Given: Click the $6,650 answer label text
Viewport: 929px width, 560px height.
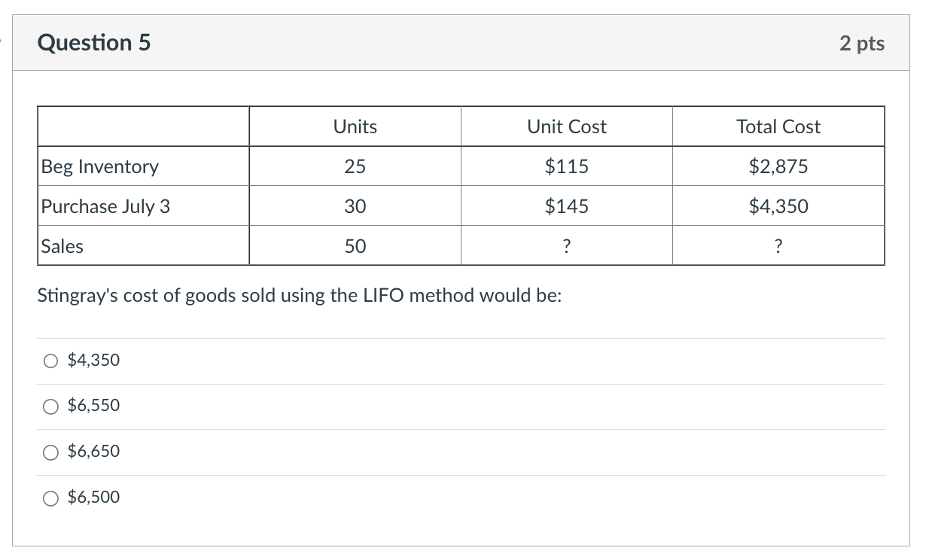Looking at the screenshot, I should click(x=93, y=452).
